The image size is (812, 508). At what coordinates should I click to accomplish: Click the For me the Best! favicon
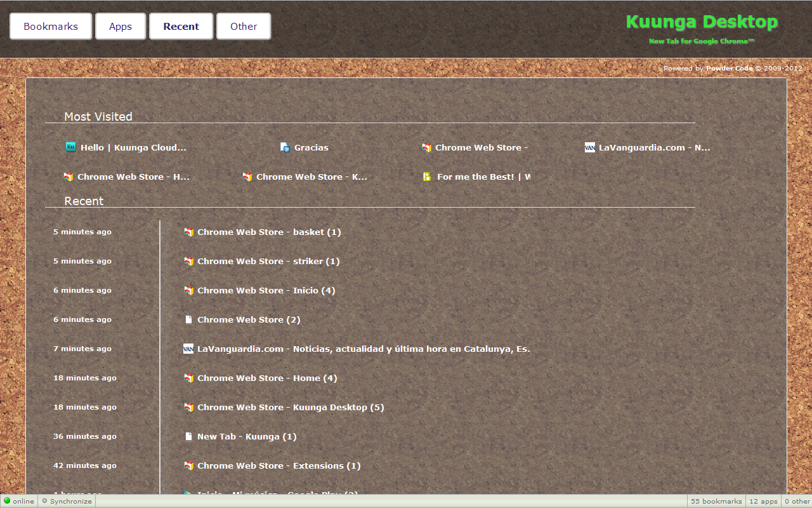[427, 177]
